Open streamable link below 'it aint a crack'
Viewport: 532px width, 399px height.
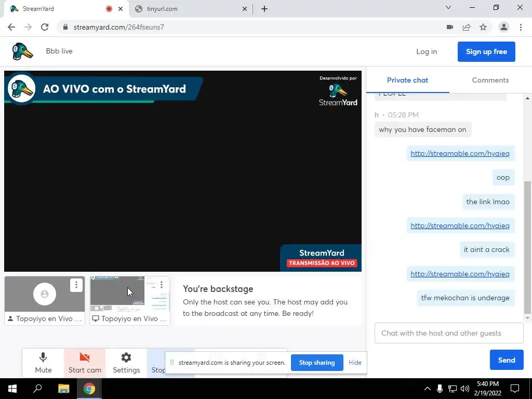tap(460, 274)
